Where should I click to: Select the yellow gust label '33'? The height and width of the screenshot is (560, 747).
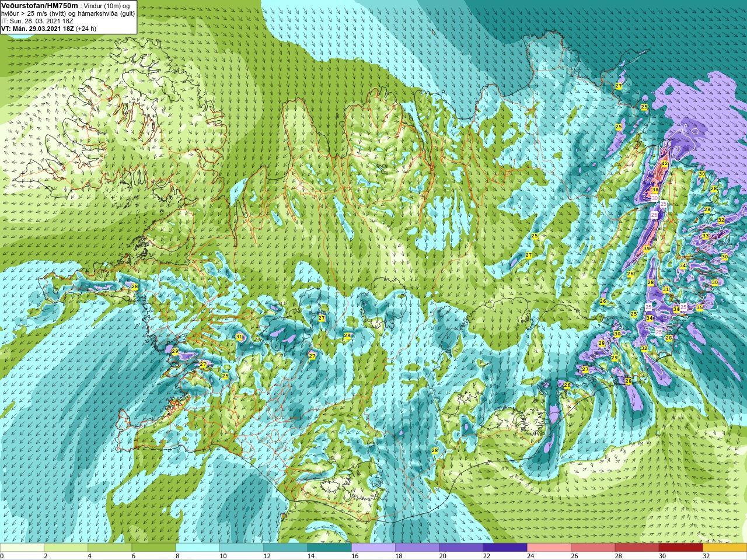click(706, 236)
